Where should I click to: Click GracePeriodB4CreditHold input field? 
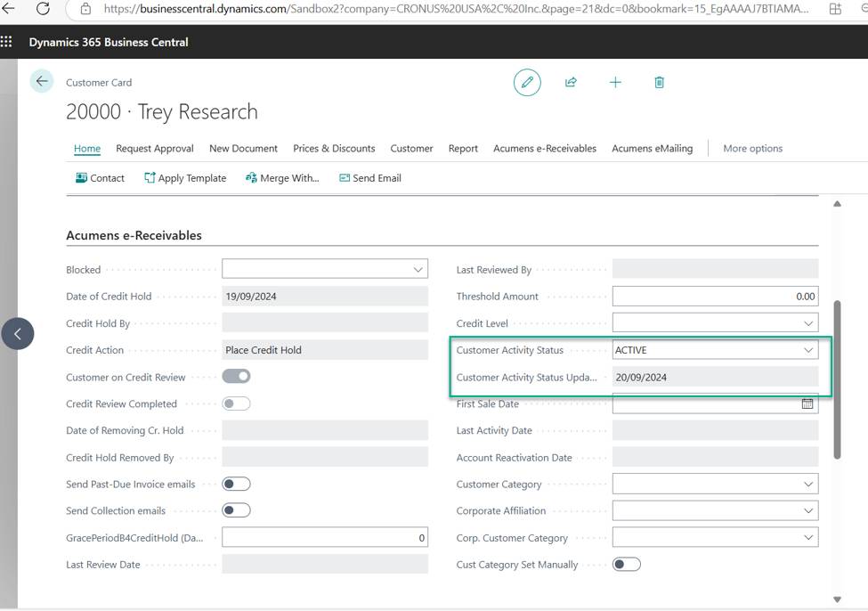[325, 537]
